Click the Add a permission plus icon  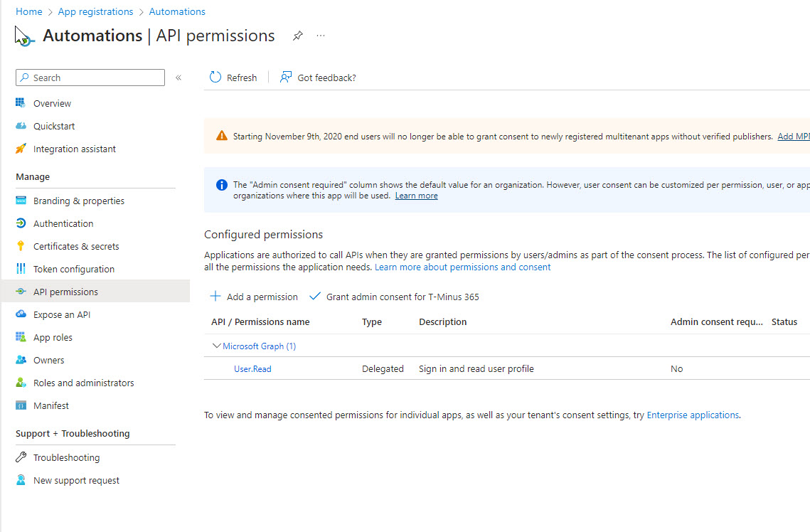215,297
